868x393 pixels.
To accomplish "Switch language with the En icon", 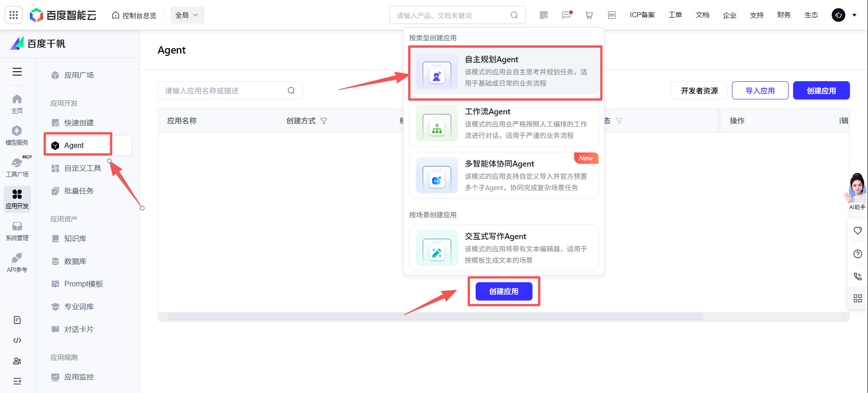I will (612, 15).
